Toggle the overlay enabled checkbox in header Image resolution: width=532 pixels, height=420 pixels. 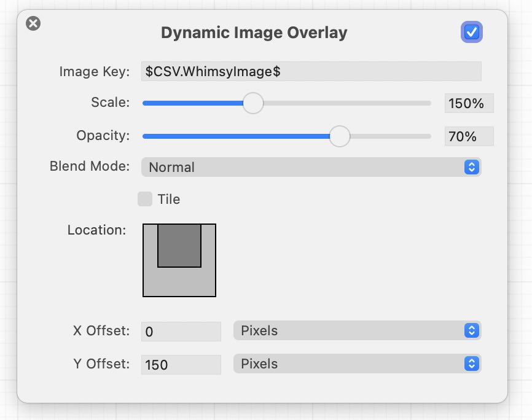472,32
